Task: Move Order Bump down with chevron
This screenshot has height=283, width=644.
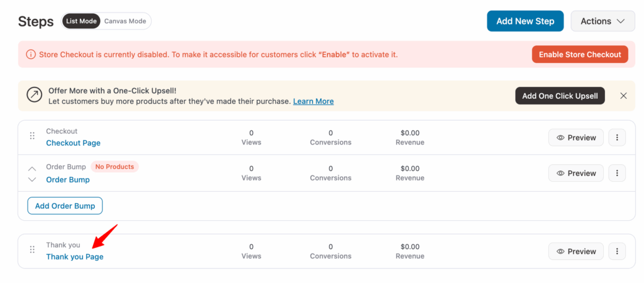Action: coord(32,179)
